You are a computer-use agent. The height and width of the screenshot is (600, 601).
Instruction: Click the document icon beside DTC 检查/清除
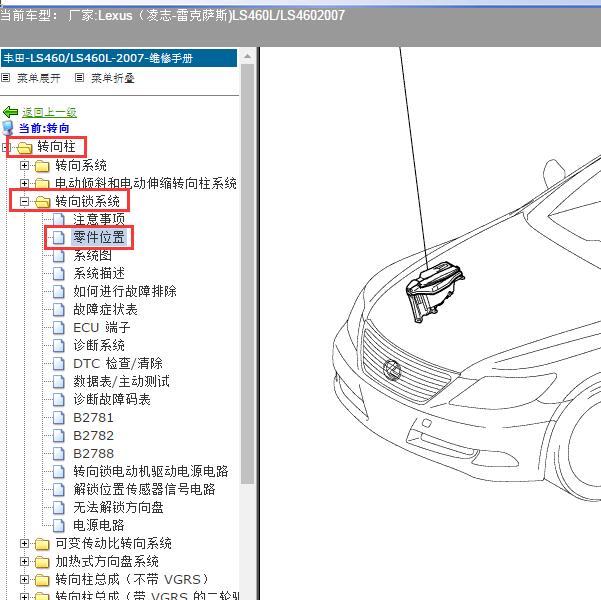point(59,364)
